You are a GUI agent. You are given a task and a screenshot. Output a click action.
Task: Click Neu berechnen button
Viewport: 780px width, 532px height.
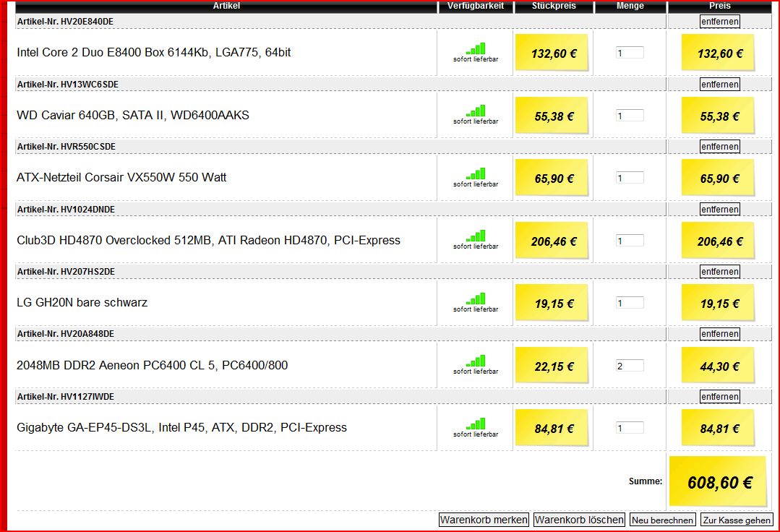pos(662,520)
